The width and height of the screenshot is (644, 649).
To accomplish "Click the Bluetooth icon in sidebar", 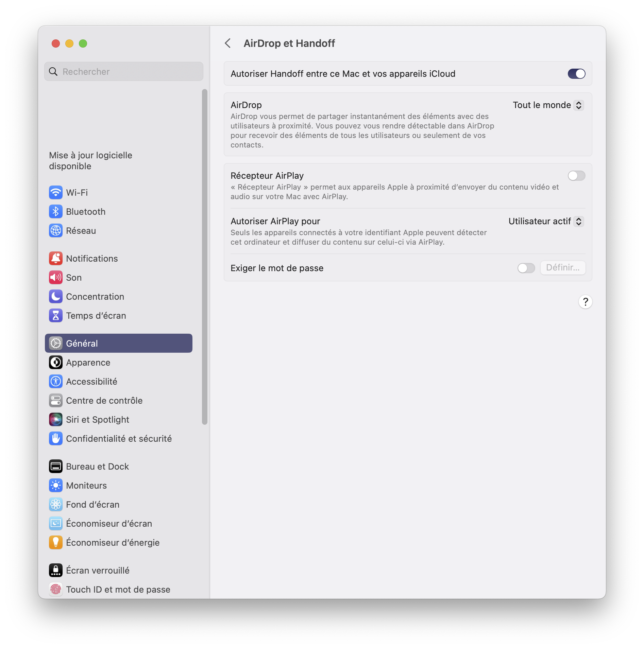I will 56,211.
